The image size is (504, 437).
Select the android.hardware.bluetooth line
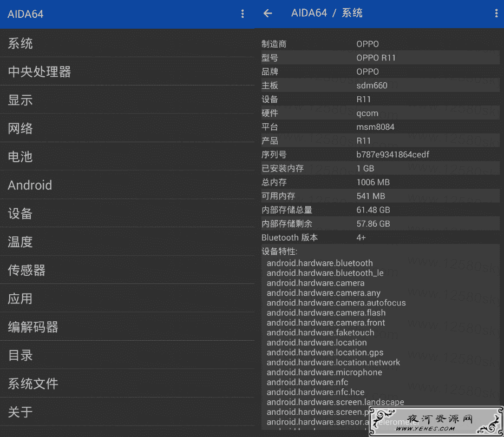tap(319, 263)
